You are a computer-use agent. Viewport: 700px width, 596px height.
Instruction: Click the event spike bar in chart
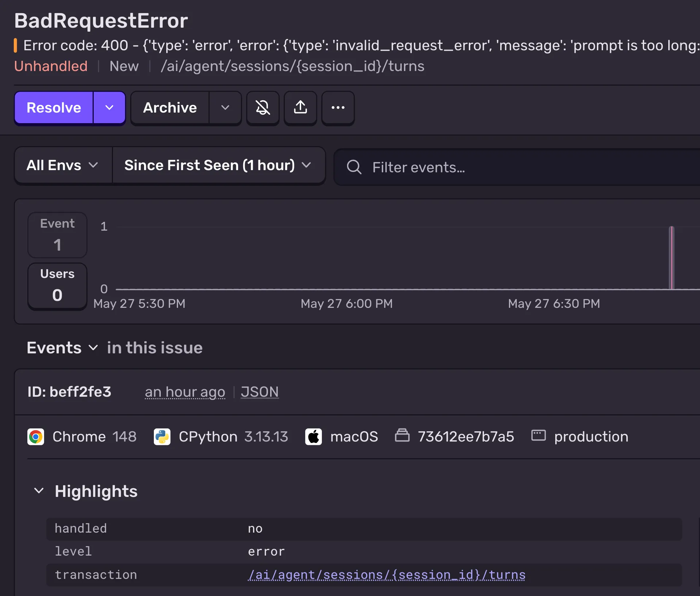point(672,258)
